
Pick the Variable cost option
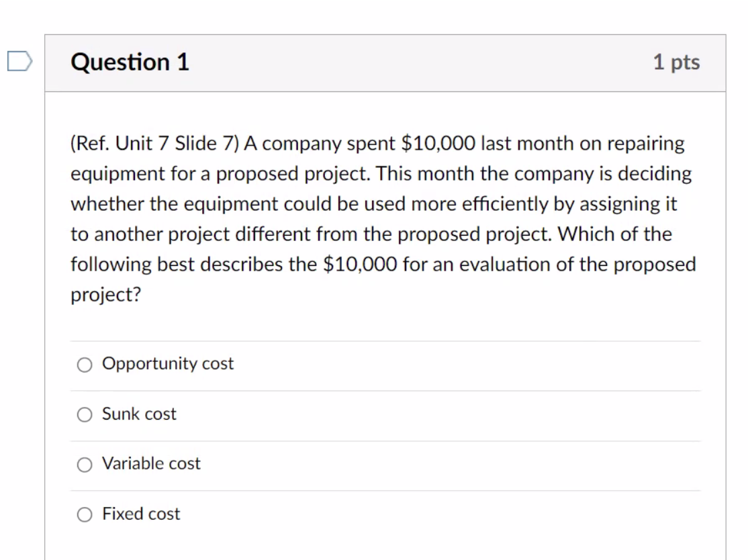84,463
